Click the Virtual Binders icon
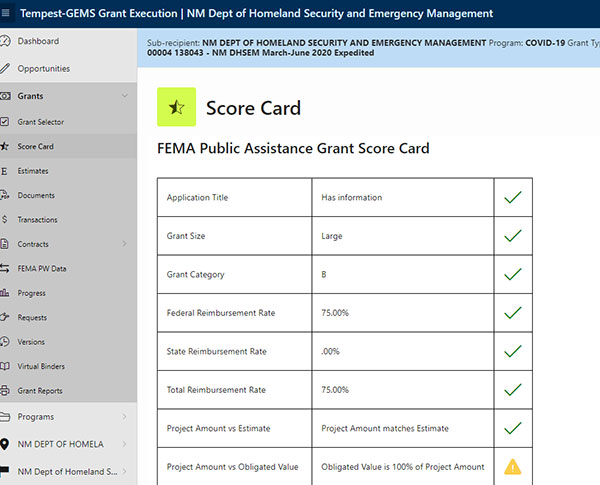Viewport: 600px width, 485px height. click(x=5, y=367)
